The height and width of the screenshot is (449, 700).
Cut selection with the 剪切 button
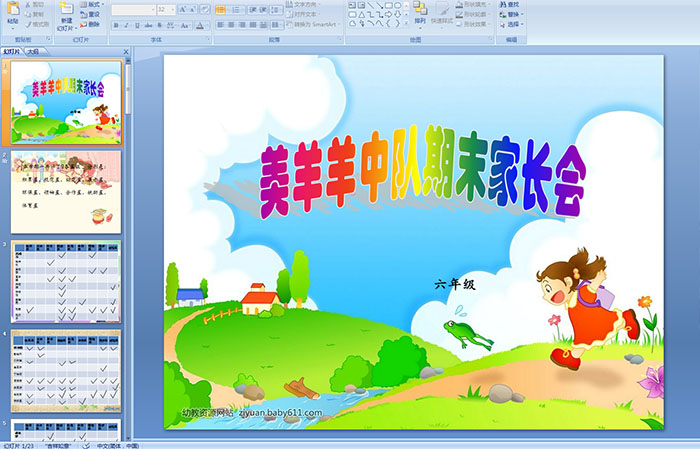(x=34, y=4)
